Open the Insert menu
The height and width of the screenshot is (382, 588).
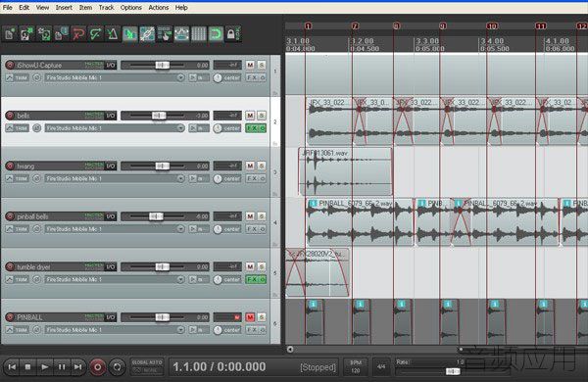(64, 7)
